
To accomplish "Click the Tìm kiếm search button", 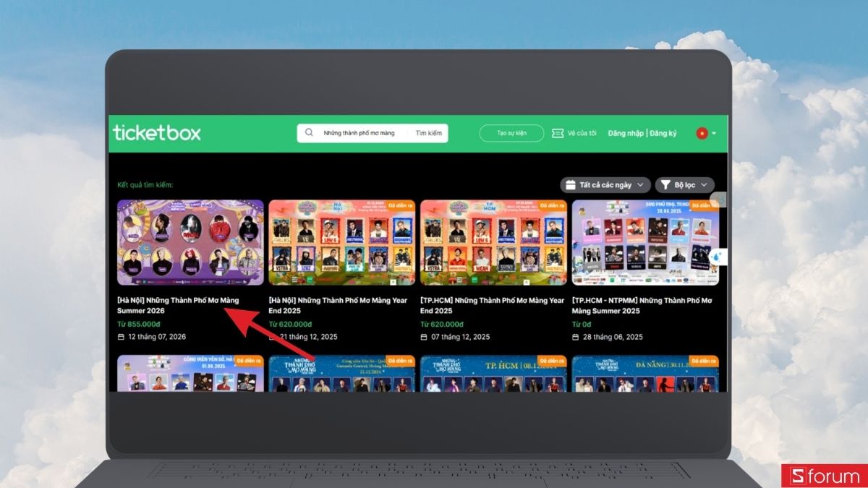I will point(428,133).
